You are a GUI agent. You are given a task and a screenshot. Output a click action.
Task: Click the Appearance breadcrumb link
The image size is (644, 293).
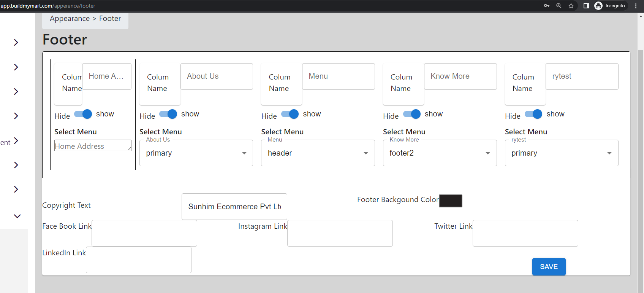click(x=70, y=18)
